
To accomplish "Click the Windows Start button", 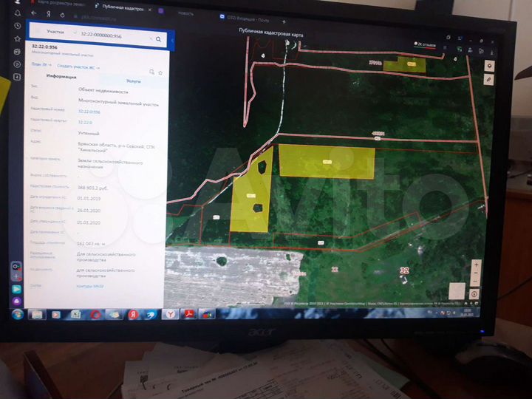I will 18,314.
